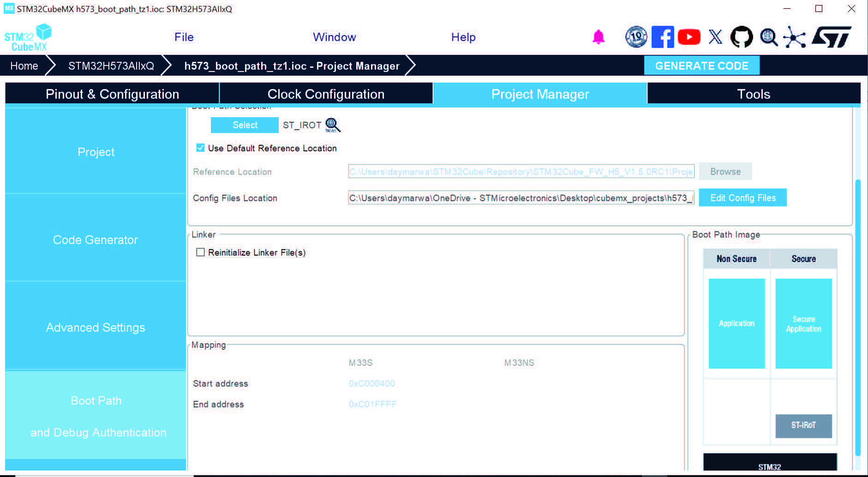Open the ST_IROT wiki help icon
The height and width of the screenshot is (477, 868).
333,125
